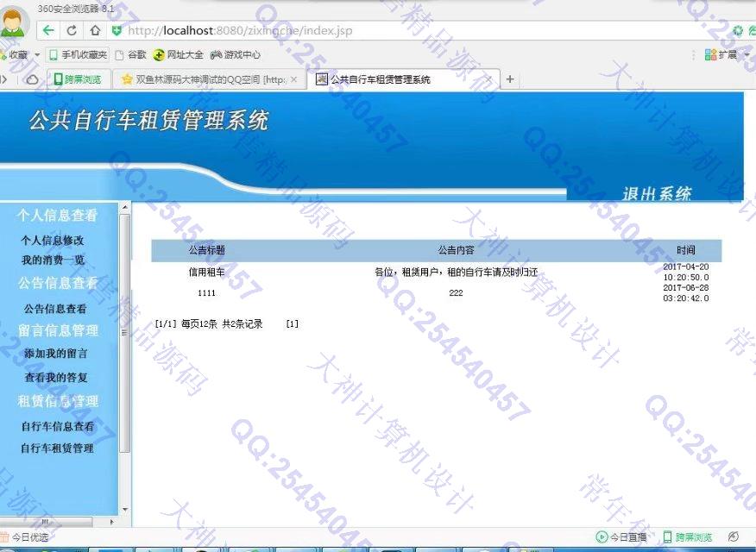Viewport: 756px width, 552px height.
Task: Open the 扩展 extensions icon
Action: point(711,54)
